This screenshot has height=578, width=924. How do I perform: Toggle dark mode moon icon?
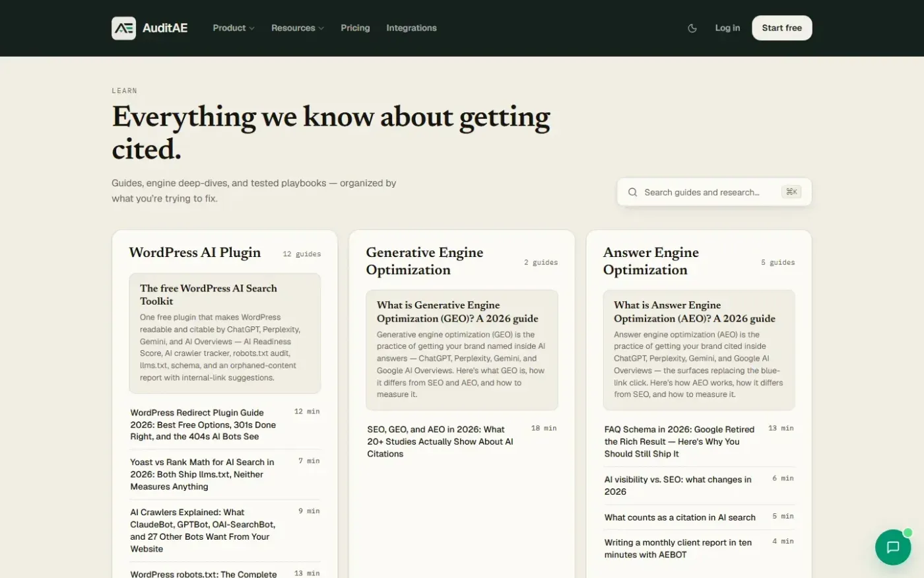[x=692, y=28]
